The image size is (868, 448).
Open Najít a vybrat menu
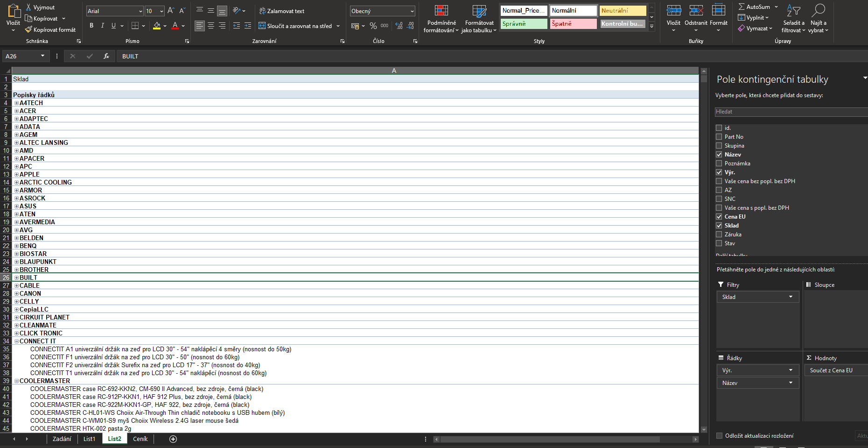point(818,19)
